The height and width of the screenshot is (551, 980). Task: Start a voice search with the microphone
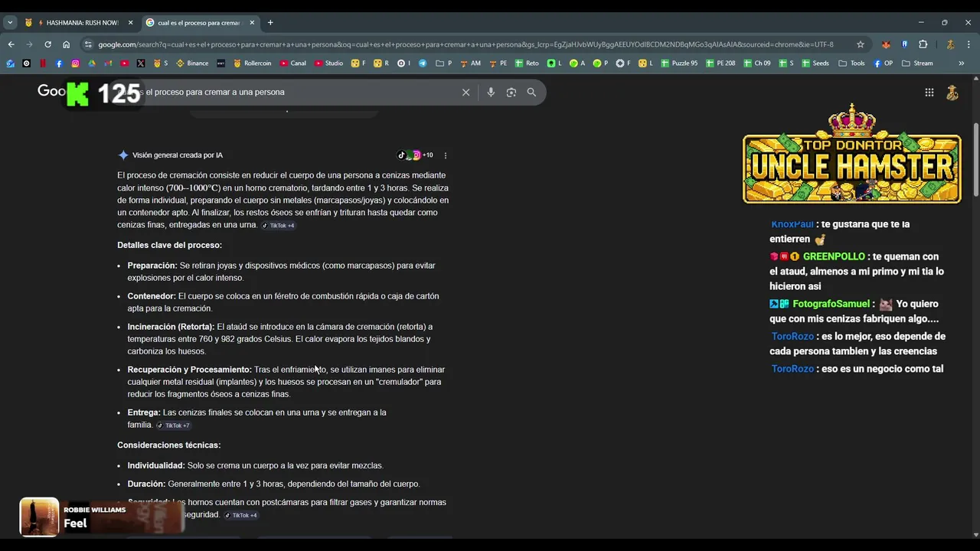pyautogui.click(x=491, y=93)
